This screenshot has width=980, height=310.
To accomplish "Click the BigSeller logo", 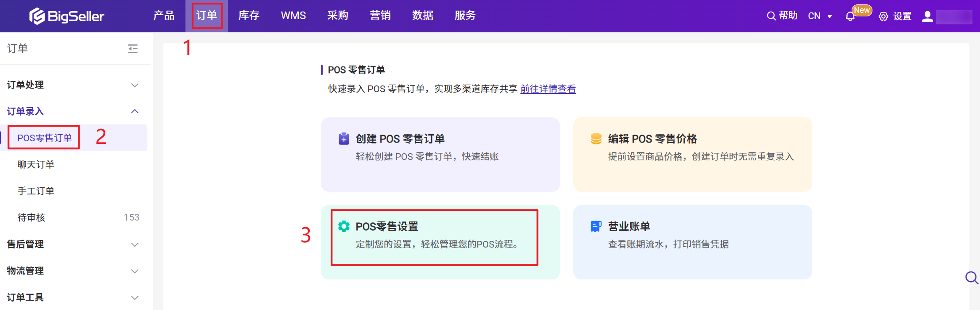I will [66, 16].
